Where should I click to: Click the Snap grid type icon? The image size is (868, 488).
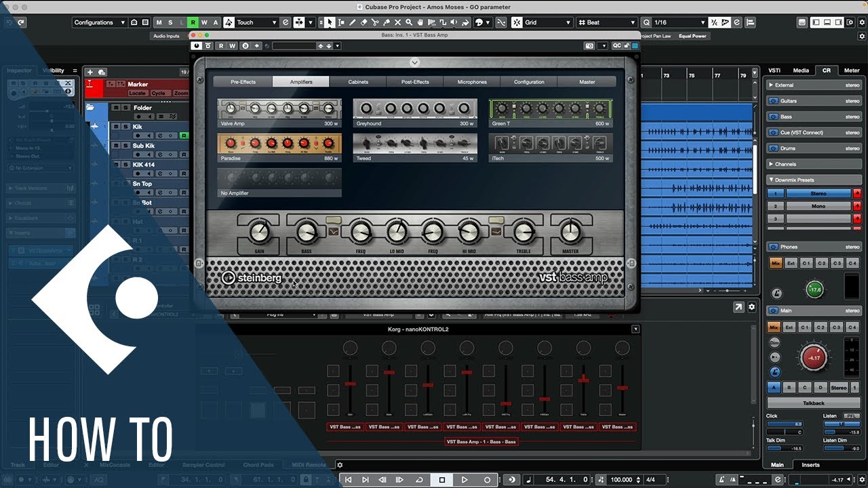click(517, 22)
